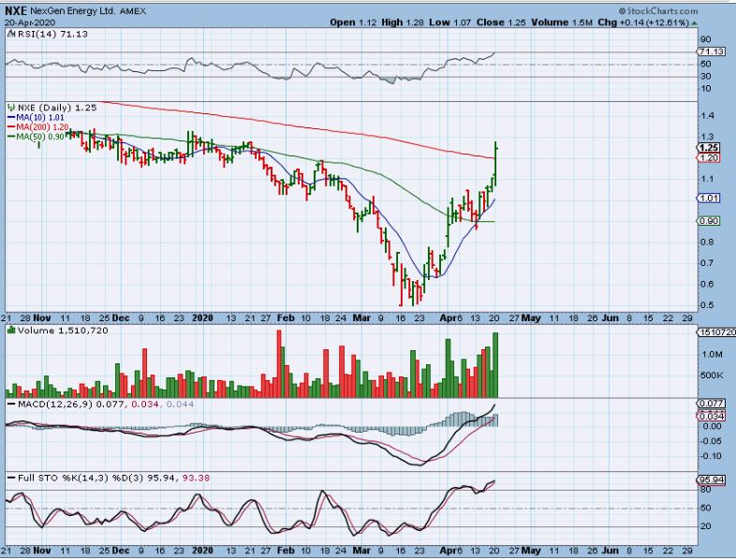The width and height of the screenshot is (736, 560).
Task: Click the latest green volume bar on Apr 20
Action: click(494, 365)
